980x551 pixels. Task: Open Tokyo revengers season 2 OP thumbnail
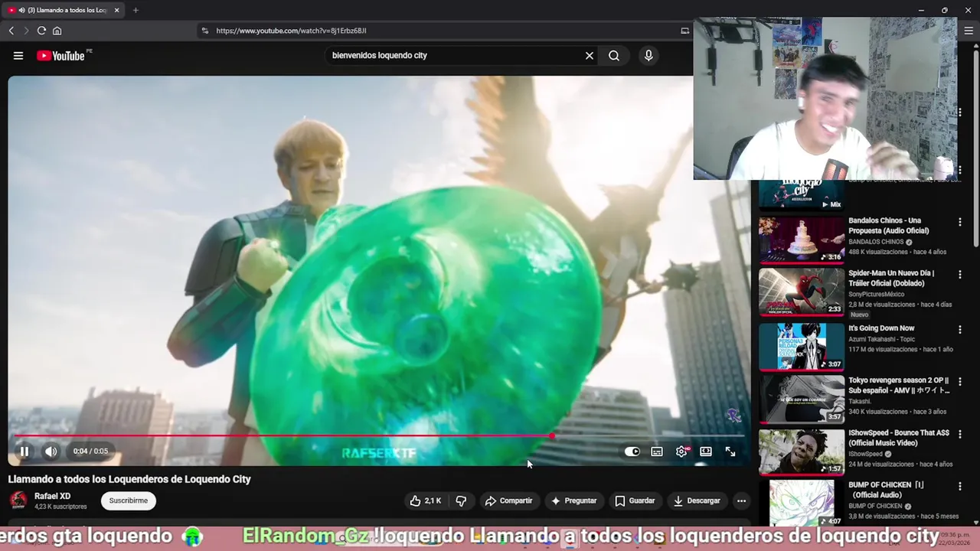click(802, 399)
